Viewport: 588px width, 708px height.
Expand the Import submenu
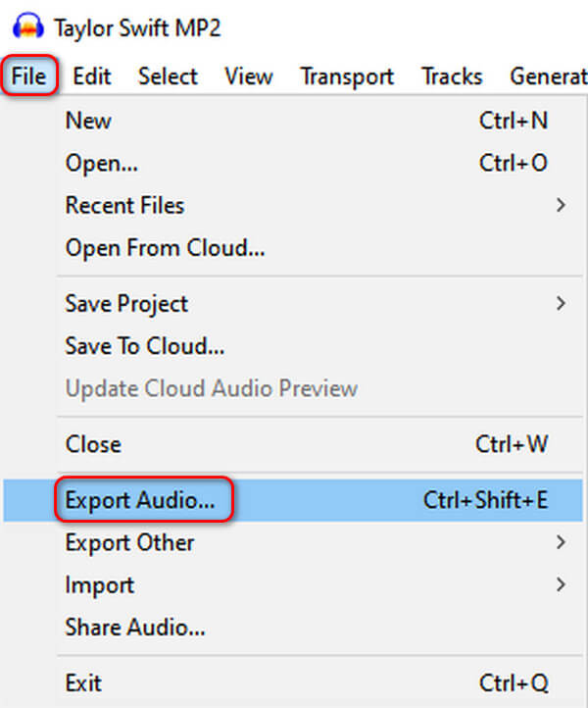click(x=99, y=584)
